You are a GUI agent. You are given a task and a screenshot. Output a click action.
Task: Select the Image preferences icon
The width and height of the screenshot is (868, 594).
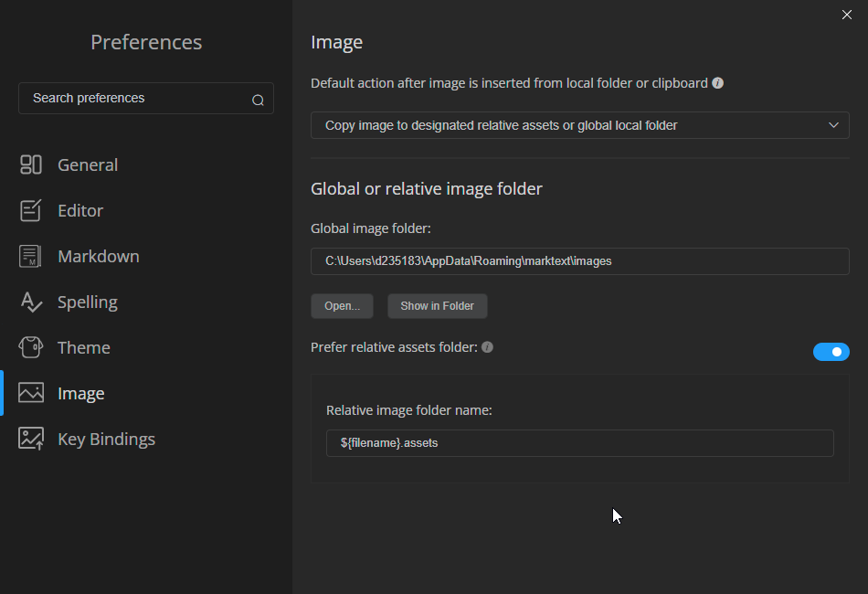tap(30, 393)
